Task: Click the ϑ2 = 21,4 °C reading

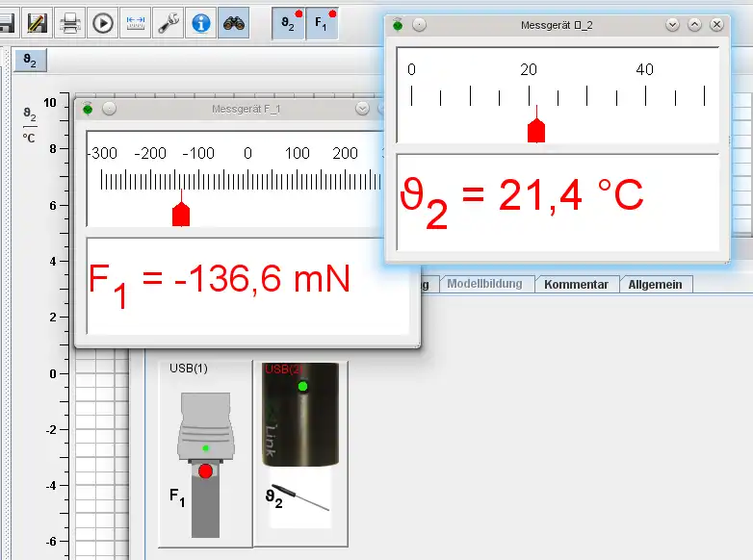Action: pyautogui.click(x=522, y=201)
